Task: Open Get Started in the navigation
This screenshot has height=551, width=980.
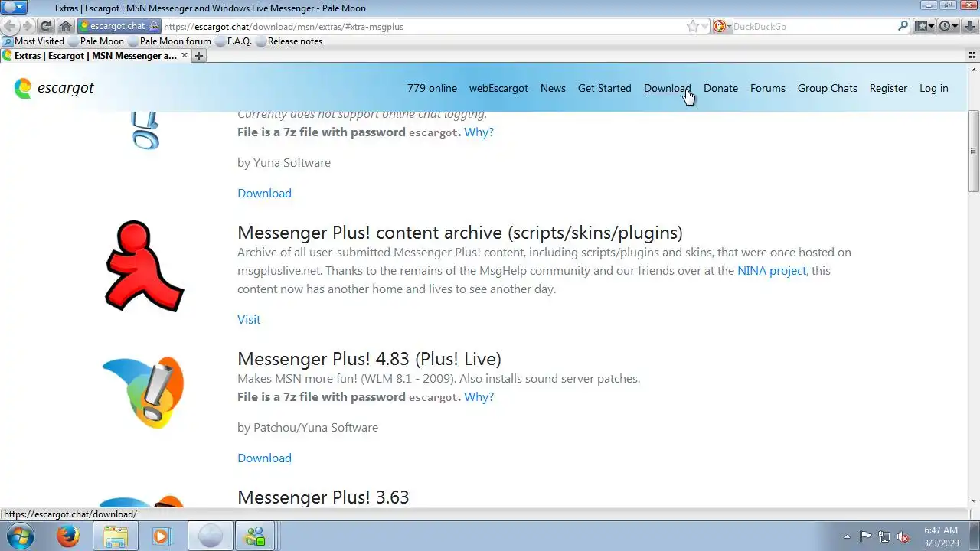Action: coord(605,88)
